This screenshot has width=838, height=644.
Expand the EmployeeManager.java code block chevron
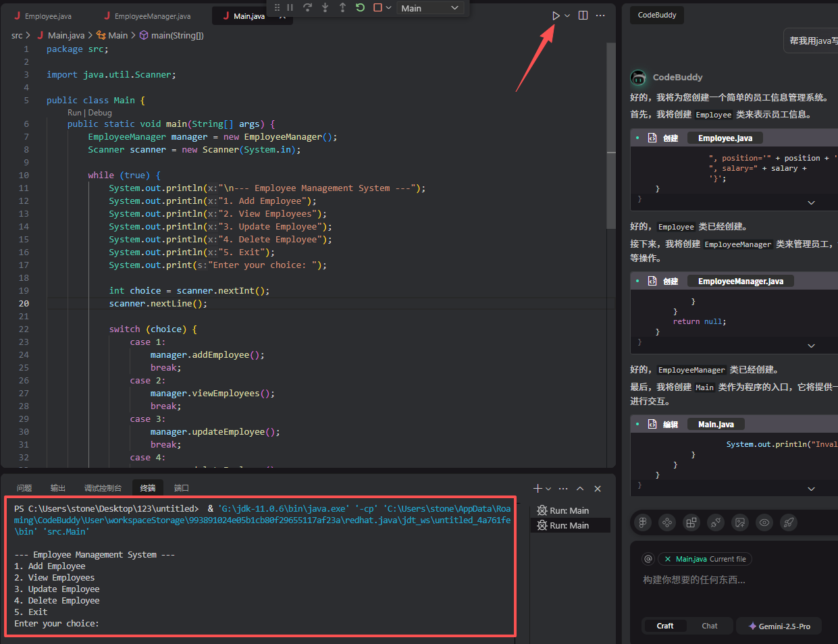tap(811, 346)
